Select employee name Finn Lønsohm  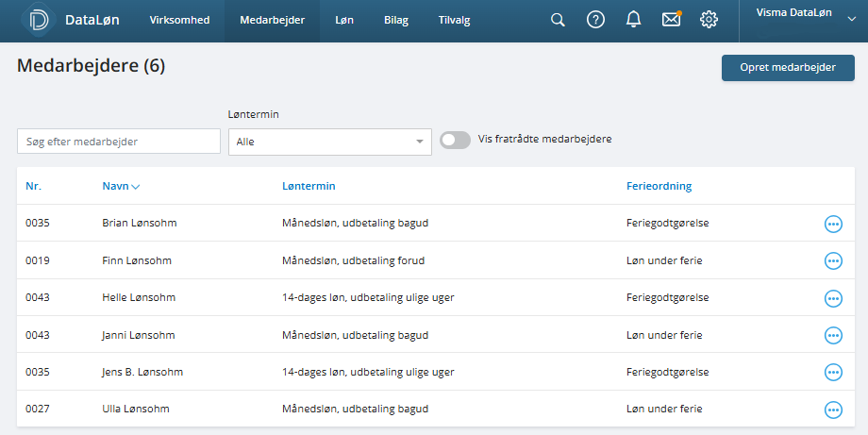click(x=137, y=260)
